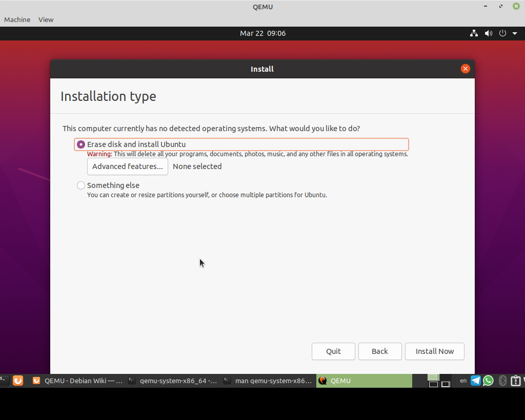Switch to the bottom-right workspace in pager
This screenshot has height=420, width=525.
[446, 384]
